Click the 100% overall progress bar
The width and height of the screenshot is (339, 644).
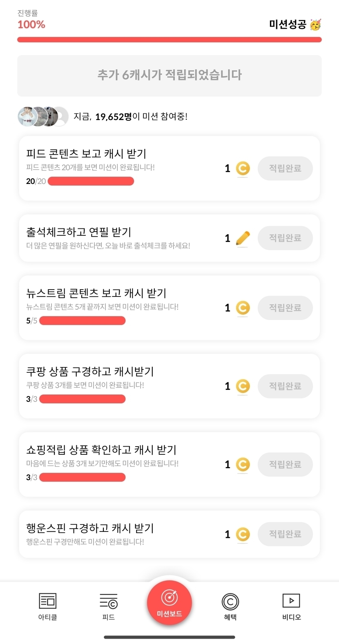click(169, 40)
